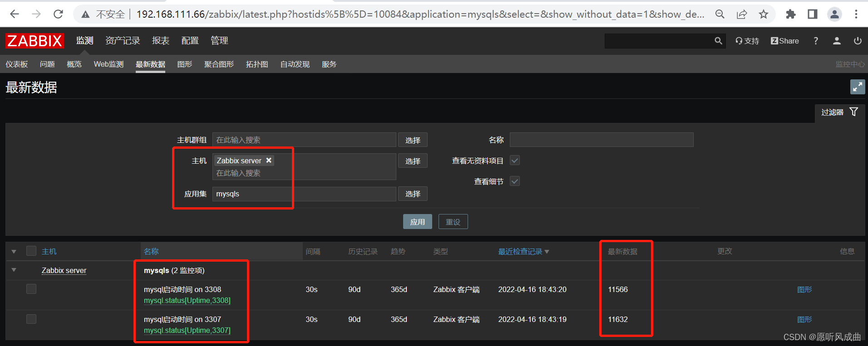Collapse the Zabbix server group triangle

point(14,270)
